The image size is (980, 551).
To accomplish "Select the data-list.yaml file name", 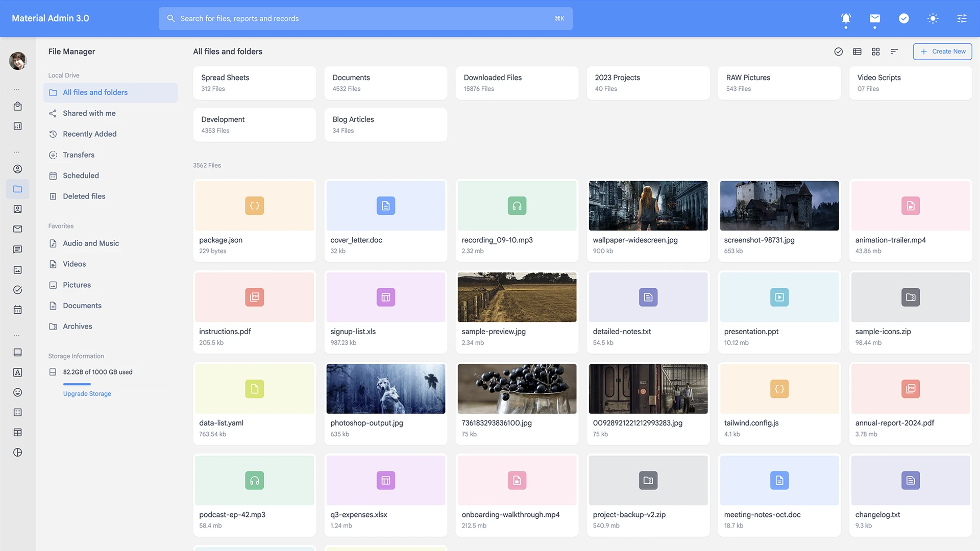I will tap(221, 423).
